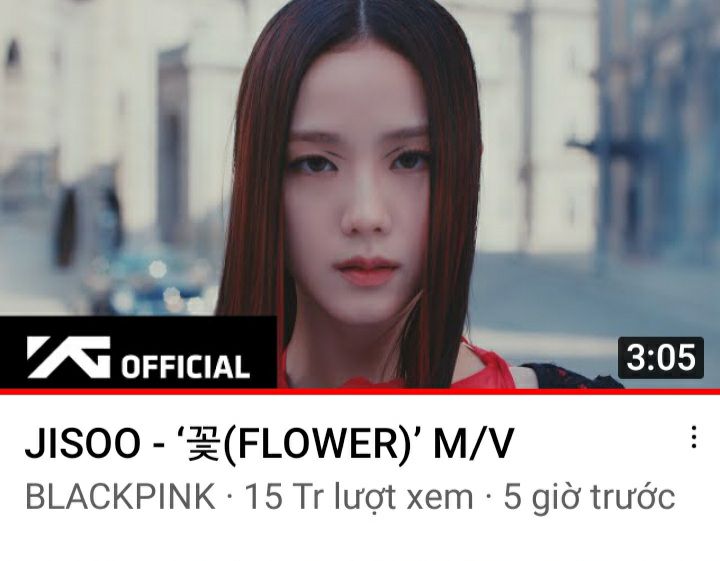The width and height of the screenshot is (720, 561).
Task: Click the Korean character 꽃 in title
Action: point(203,443)
